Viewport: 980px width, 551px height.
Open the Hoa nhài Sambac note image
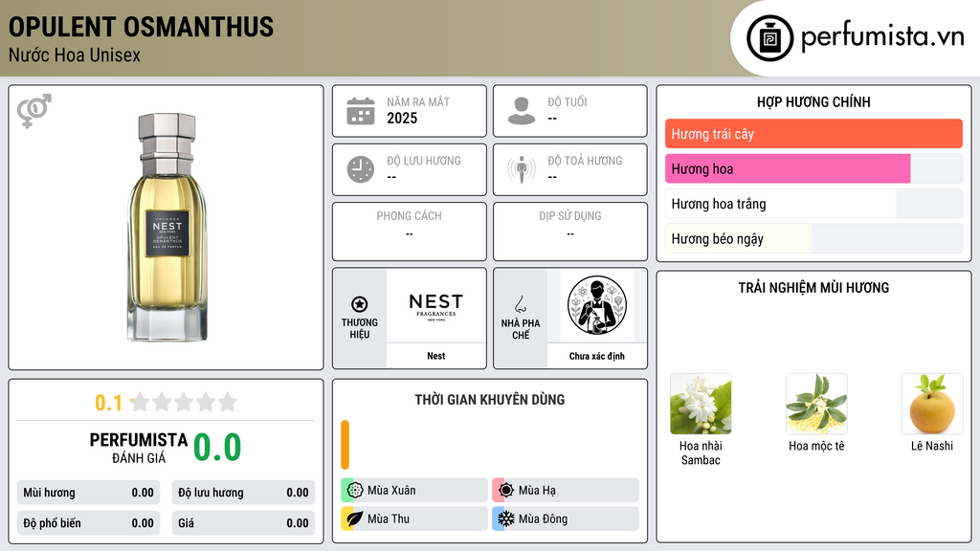coord(701,405)
